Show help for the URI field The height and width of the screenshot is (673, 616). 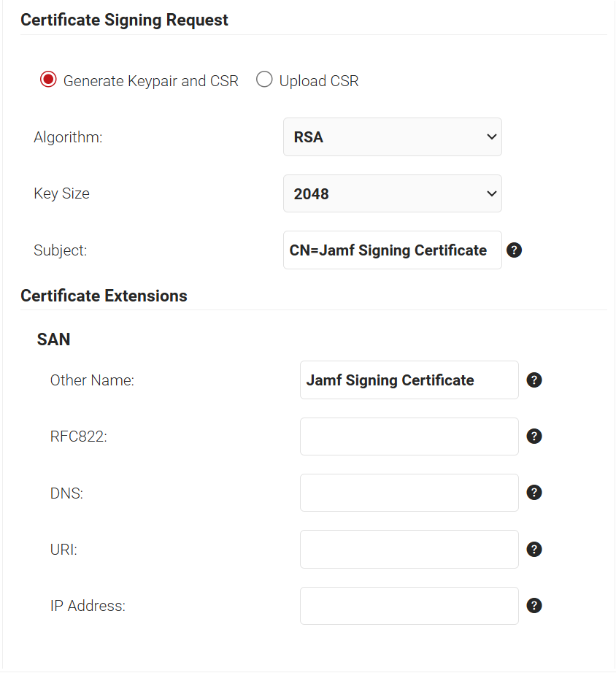tap(534, 550)
